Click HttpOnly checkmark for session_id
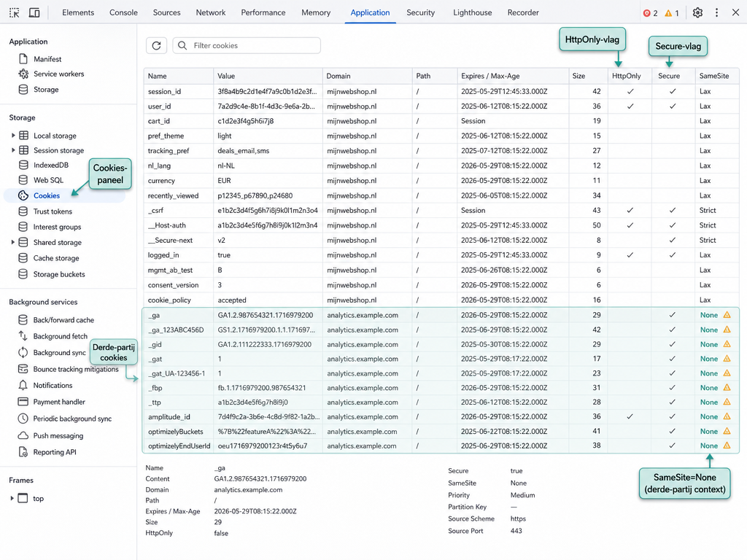 (630, 91)
